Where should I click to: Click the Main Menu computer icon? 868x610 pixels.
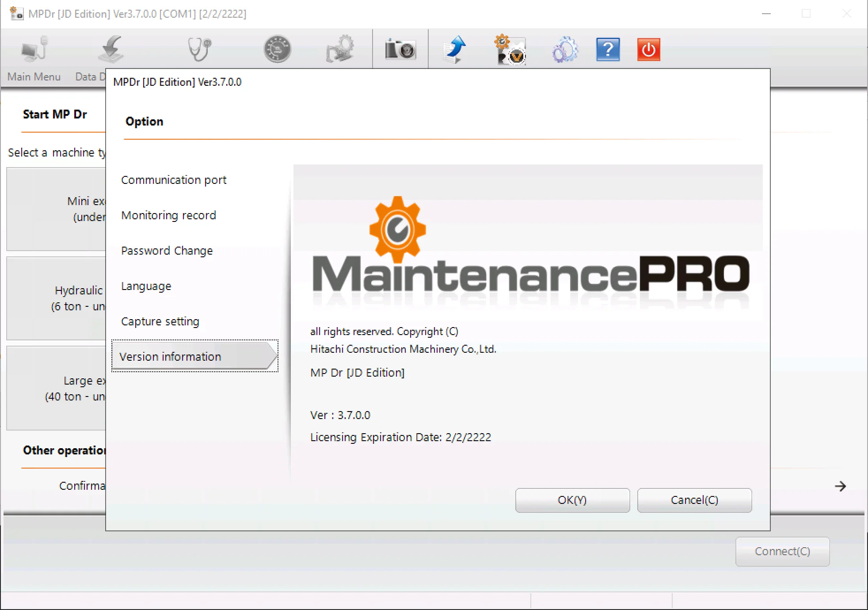pyautogui.click(x=34, y=50)
